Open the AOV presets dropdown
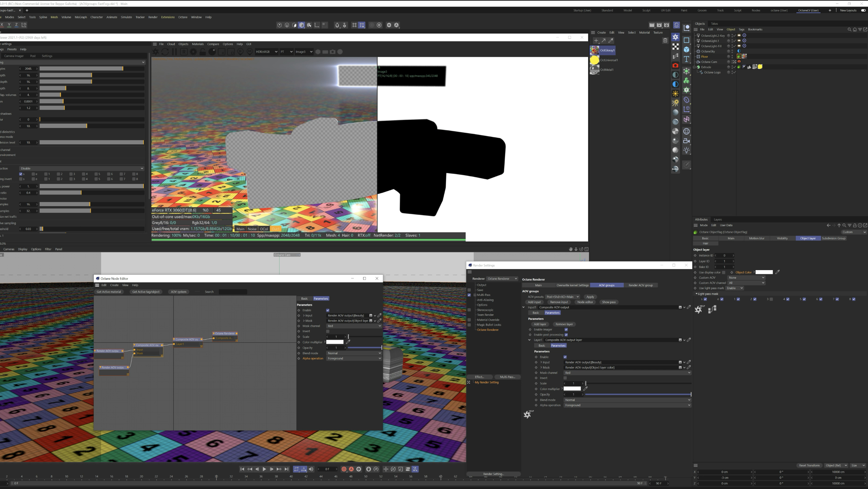 pos(562,297)
